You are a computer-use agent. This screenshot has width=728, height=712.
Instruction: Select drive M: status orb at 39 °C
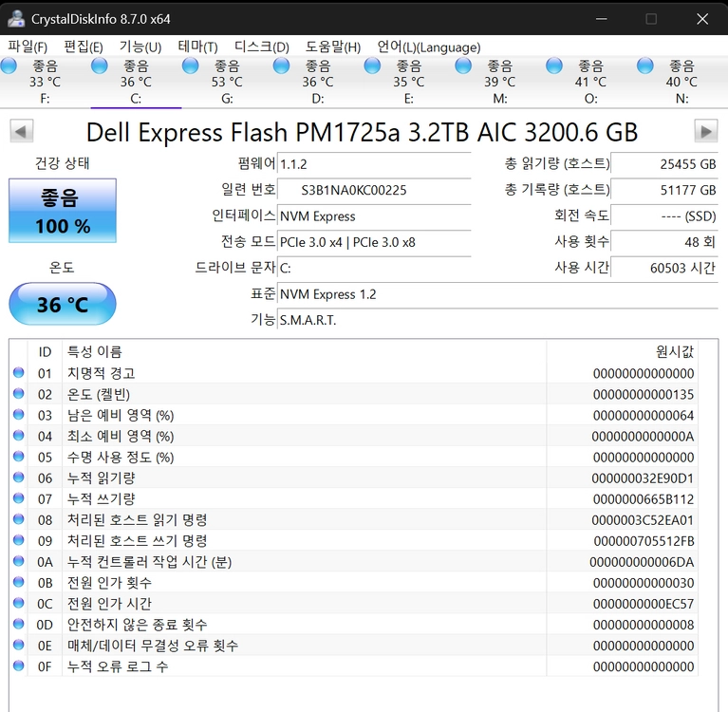[x=463, y=66]
